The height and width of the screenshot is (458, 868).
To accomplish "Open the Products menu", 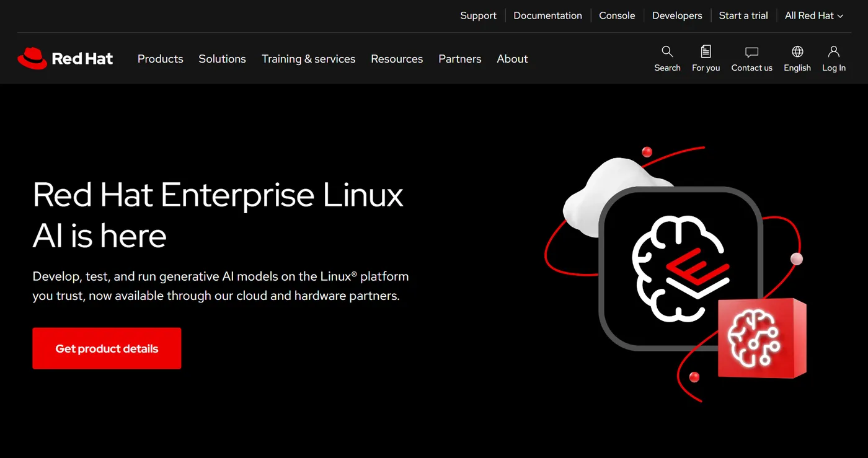I will tap(161, 59).
